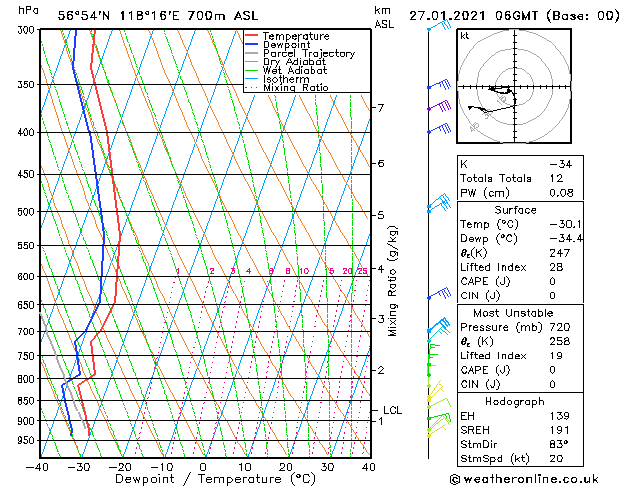Click the '350' pressure level label

pyautogui.click(x=28, y=85)
